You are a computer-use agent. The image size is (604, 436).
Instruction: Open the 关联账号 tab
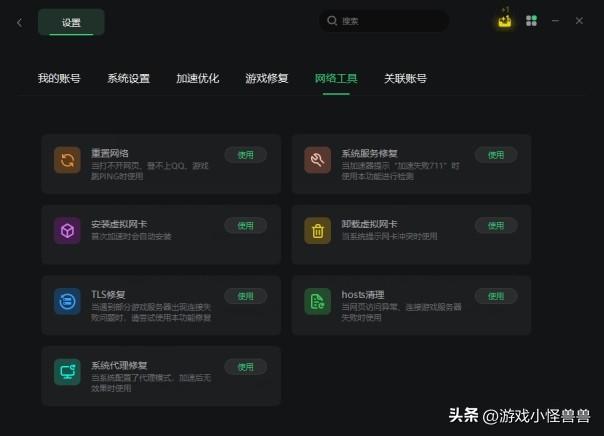[x=405, y=79]
